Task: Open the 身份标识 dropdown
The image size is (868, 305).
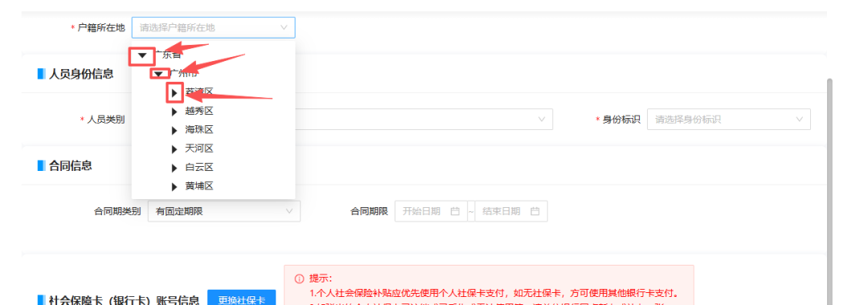Action: point(728,120)
